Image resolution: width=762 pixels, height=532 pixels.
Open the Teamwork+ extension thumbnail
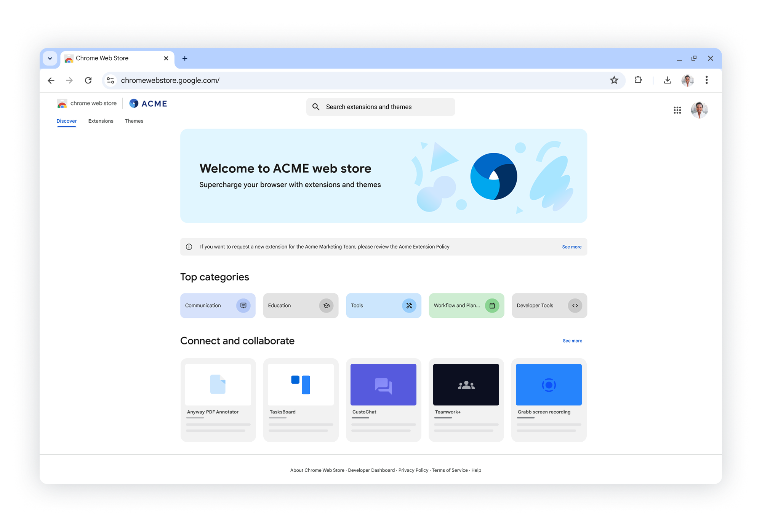(x=466, y=385)
